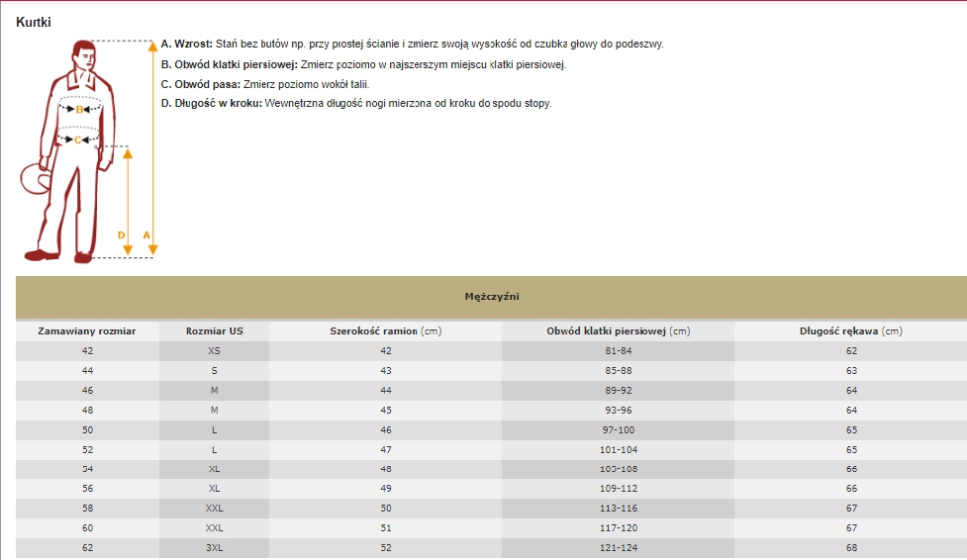Image resolution: width=967 pixels, height=560 pixels.
Task: Click chest range 121-124 cell
Action: click(x=618, y=548)
